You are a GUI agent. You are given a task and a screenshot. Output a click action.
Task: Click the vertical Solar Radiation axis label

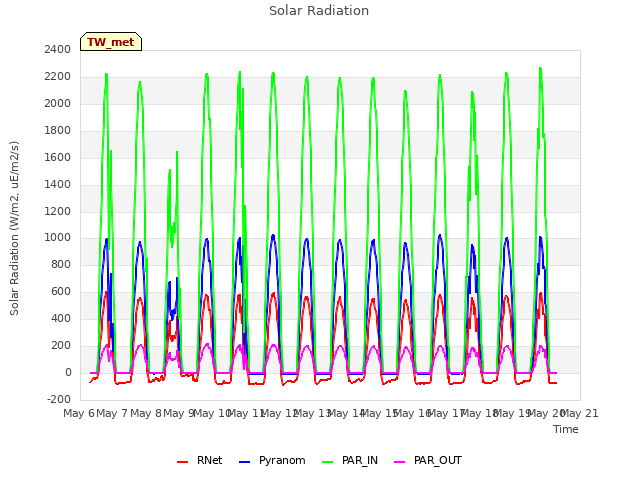(x=14, y=228)
